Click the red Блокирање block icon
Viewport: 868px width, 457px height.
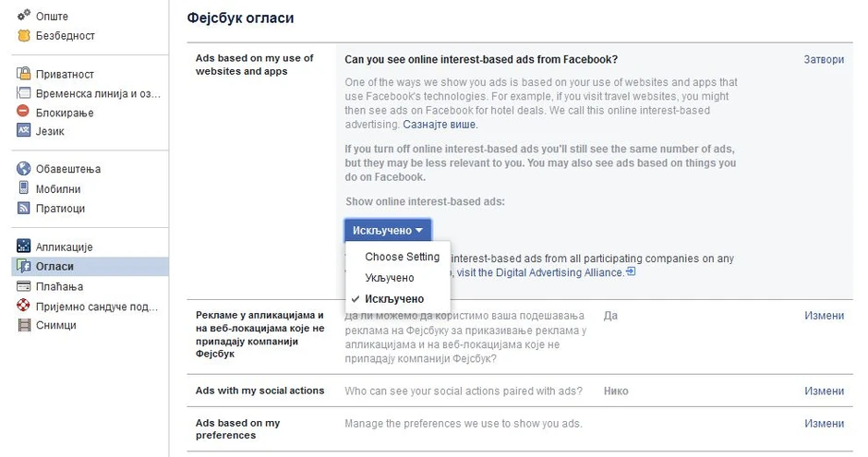23,113
